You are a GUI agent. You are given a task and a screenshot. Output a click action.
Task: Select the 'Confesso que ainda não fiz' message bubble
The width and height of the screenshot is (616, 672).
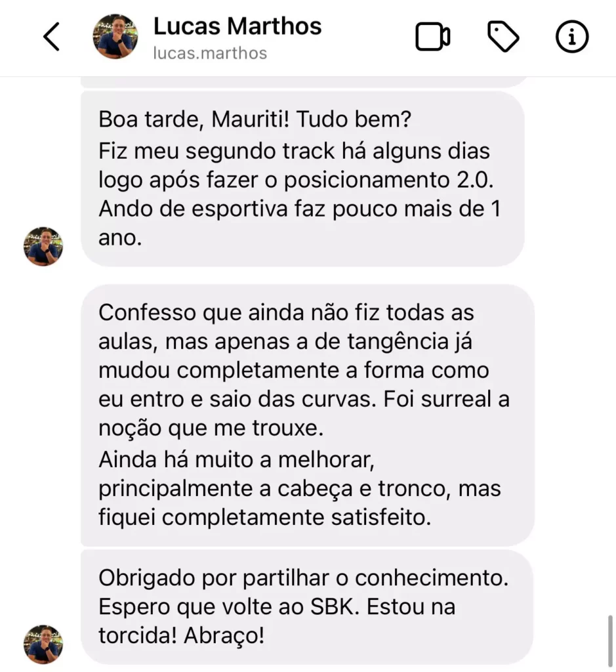point(307,415)
